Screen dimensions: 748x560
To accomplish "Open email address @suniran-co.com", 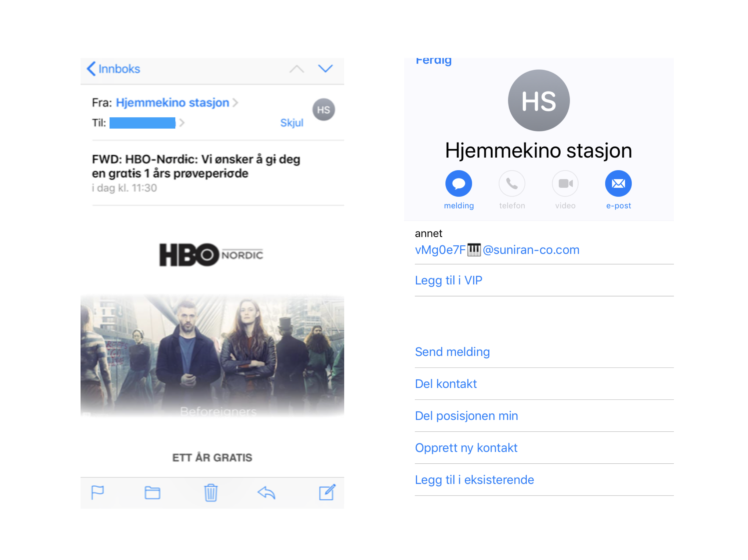I will tap(497, 250).
